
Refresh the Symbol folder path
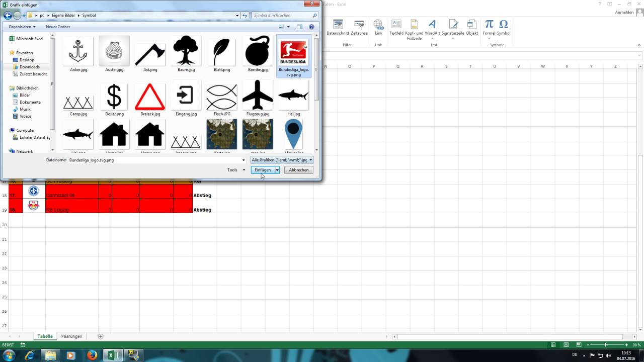[245, 16]
